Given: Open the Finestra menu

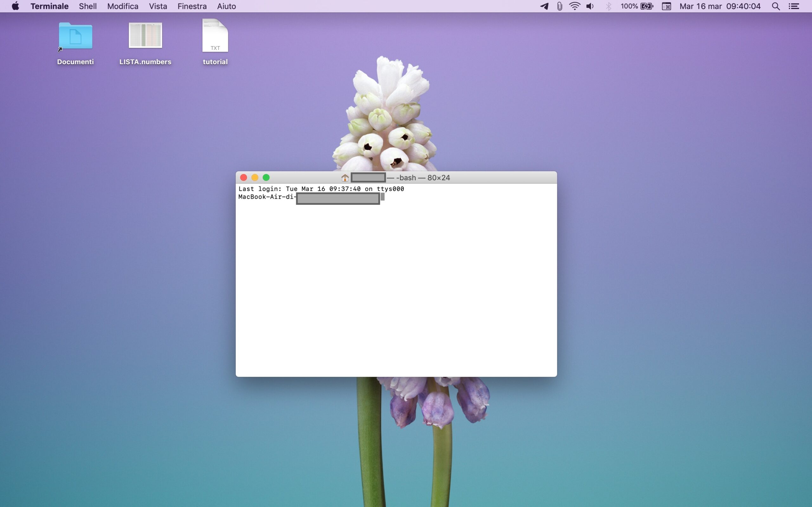Looking at the screenshot, I should 192,6.
